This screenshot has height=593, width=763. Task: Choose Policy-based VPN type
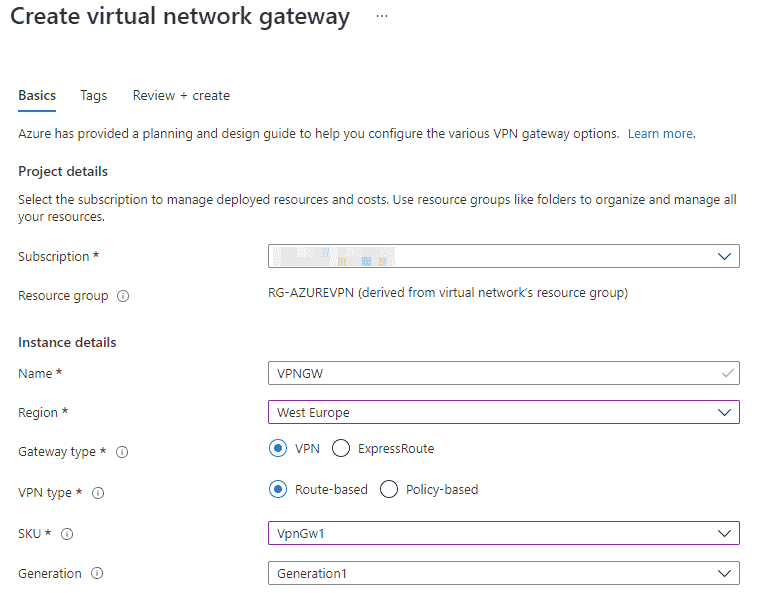click(389, 489)
